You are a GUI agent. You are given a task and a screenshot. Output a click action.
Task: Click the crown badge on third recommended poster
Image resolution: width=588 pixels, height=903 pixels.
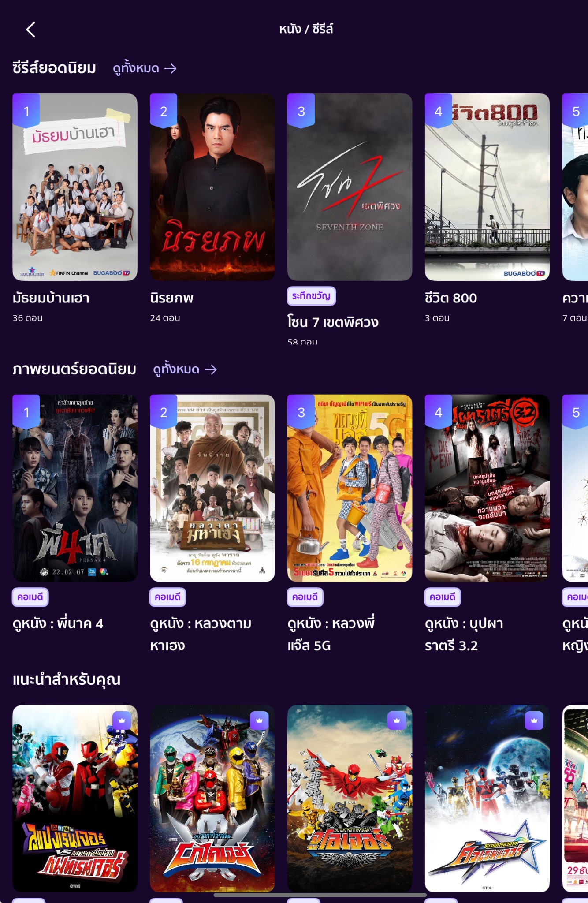[397, 720]
